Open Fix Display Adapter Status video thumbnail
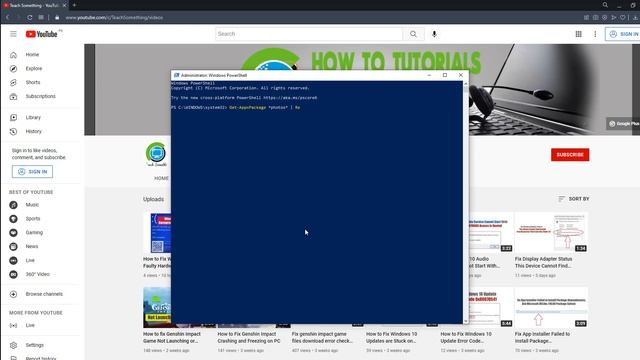 [551, 232]
